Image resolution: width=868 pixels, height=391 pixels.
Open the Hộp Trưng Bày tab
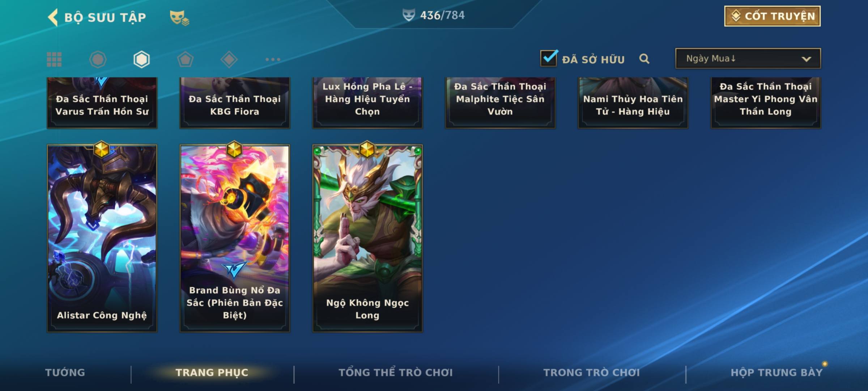coord(776,373)
